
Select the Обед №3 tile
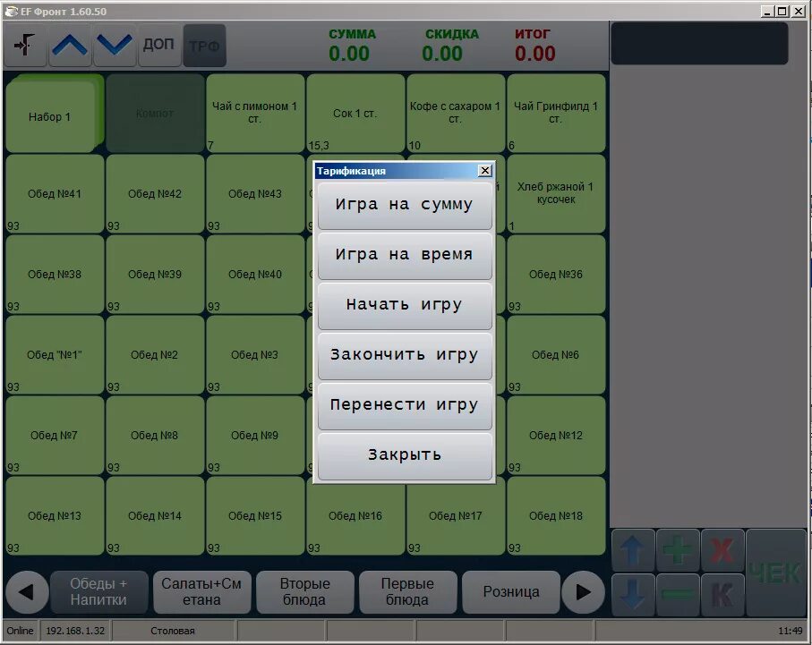coord(255,354)
